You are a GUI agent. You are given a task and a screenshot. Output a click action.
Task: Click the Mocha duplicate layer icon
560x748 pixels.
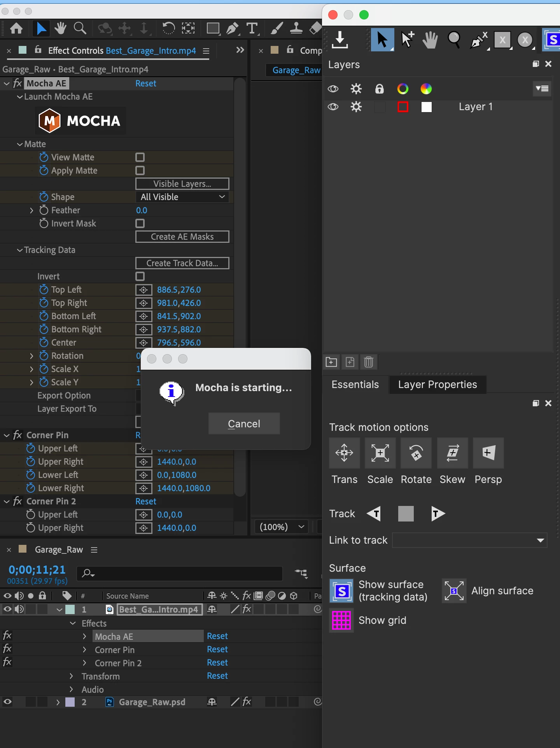tap(350, 362)
